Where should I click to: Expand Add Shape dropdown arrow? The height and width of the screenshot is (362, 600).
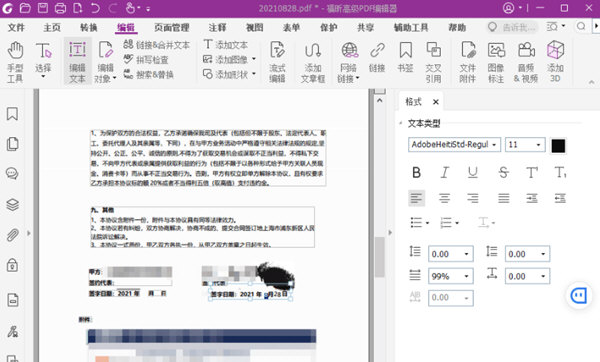click(254, 74)
